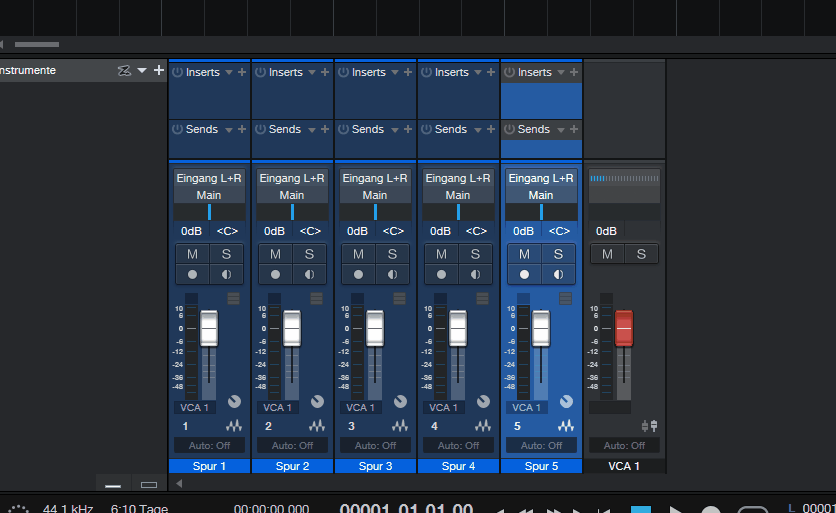Select Eingang L+R input on Spur 4
Viewport: 836px width, 513px height.
tap(458, 178)
